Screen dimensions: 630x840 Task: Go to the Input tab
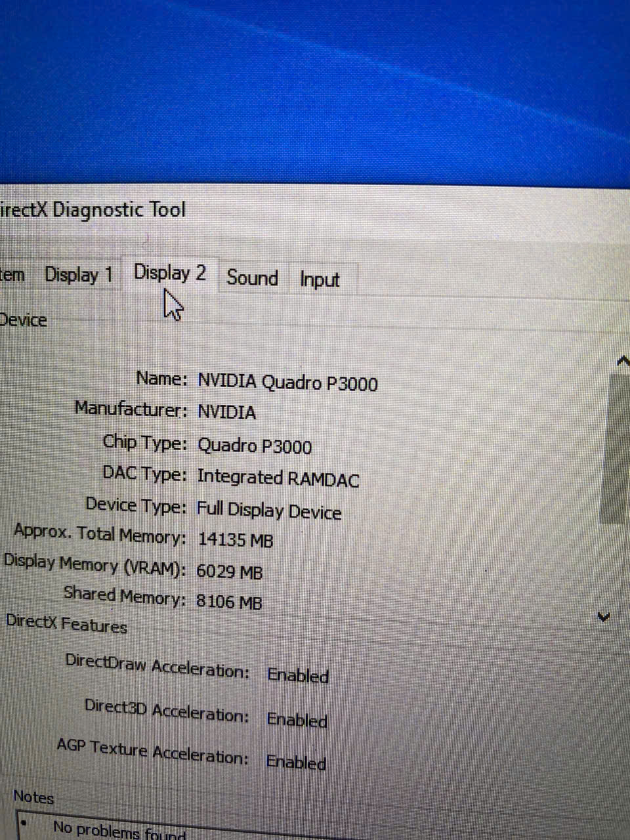pyautogui.click(x=320, y=280)
